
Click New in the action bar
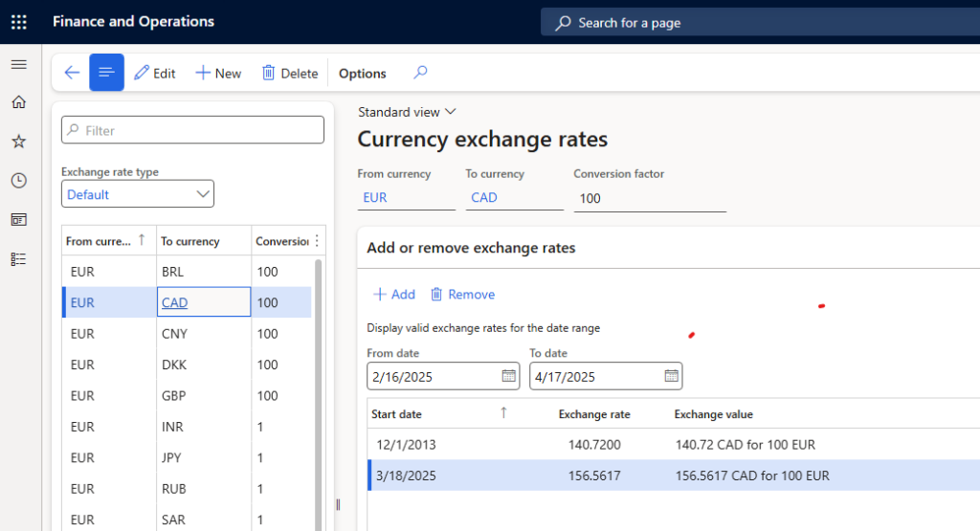[218, 74]
